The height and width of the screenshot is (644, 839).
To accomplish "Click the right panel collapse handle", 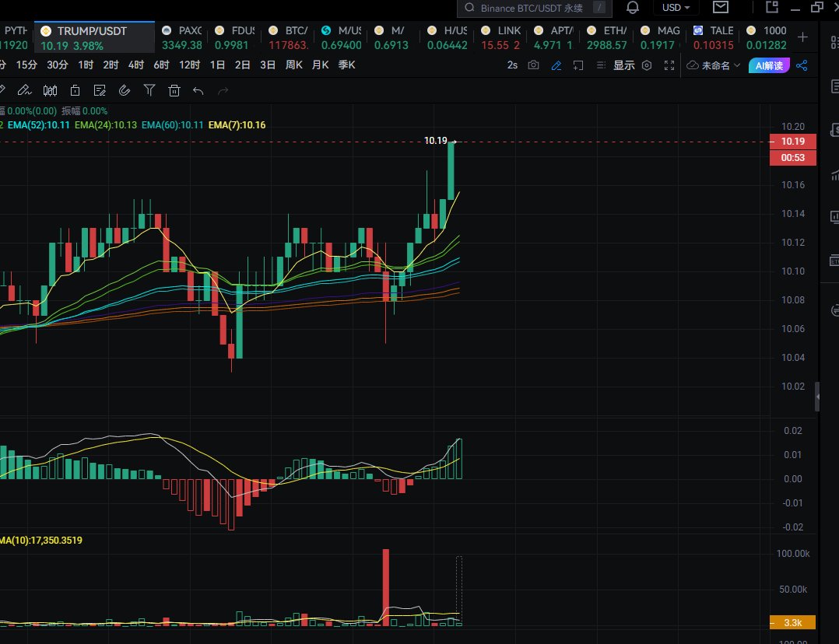I will click(817, 397).
